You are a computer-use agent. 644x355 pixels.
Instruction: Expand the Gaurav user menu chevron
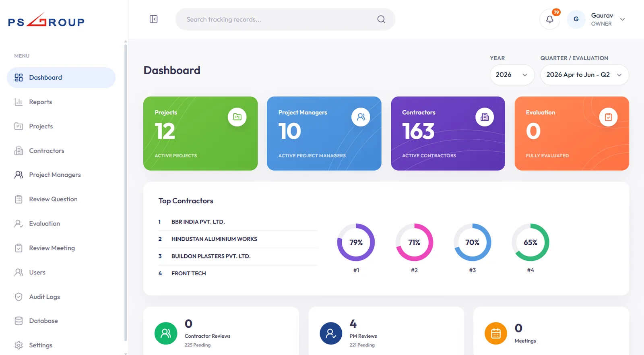(622, 19)
